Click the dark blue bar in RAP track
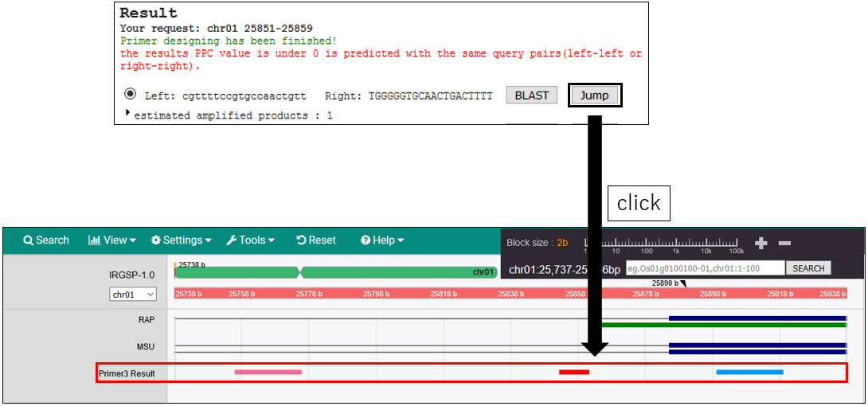The height and width of the screenshot is (406, 868). 757,318
